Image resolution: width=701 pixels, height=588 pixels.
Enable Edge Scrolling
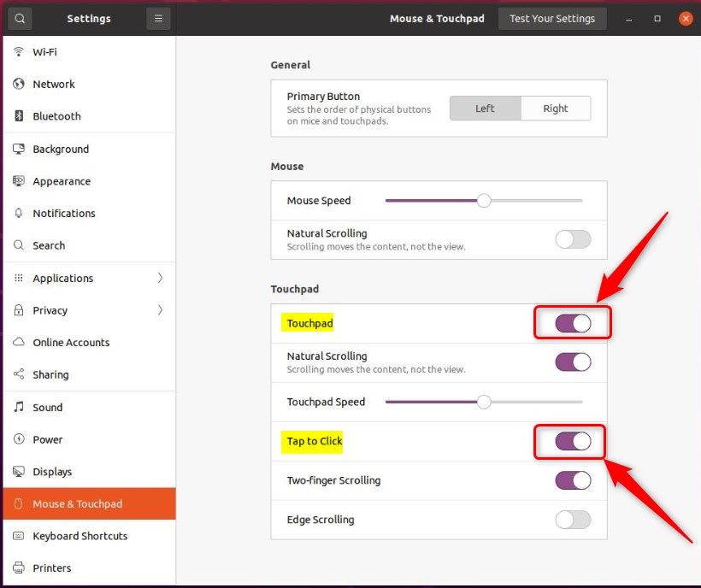point(572,520)
